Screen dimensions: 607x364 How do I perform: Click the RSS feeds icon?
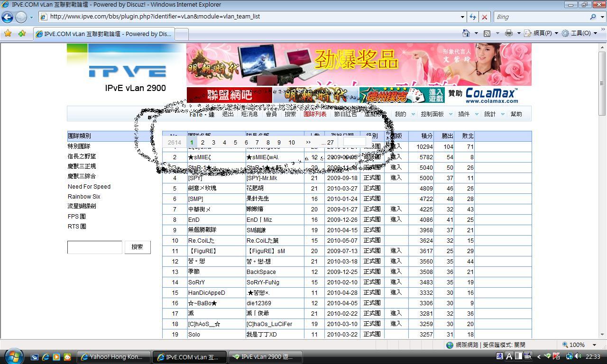[x=487, y=33]
